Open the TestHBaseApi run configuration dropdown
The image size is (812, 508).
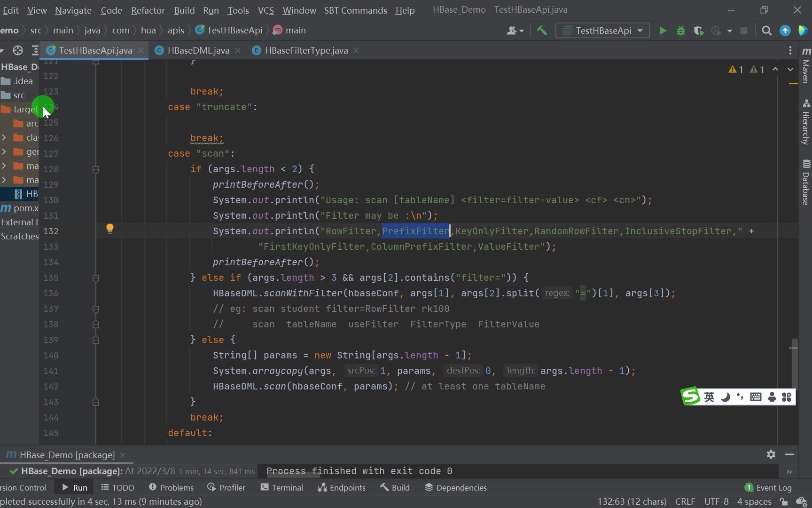click(x=602, y=31)
